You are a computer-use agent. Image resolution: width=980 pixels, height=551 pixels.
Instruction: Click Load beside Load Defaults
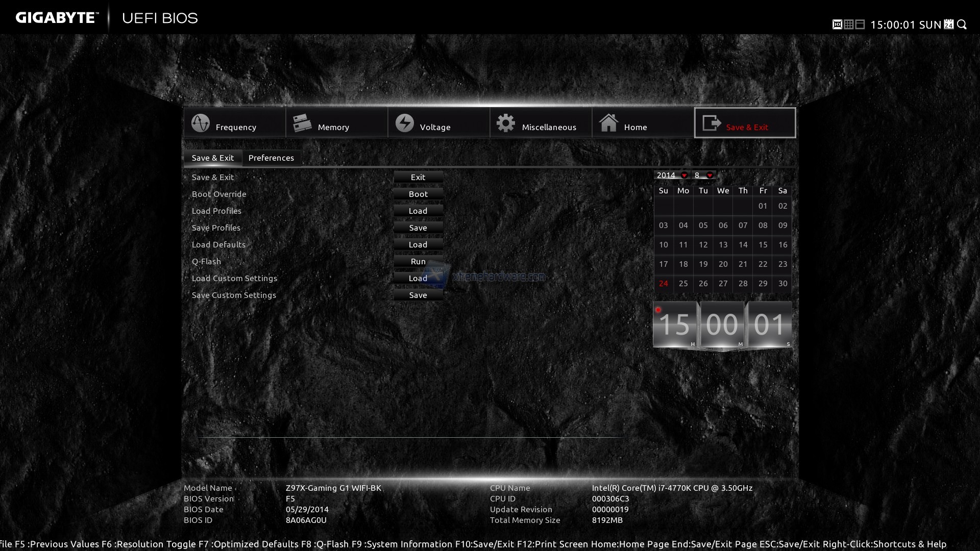pyautogui.click(x=418, y=245)
